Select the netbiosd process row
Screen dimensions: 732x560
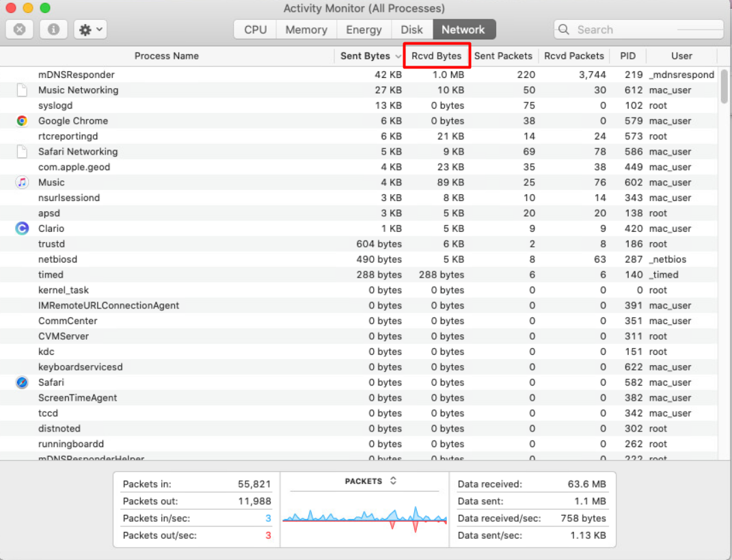pyautogui.click(x=359, y=259)
